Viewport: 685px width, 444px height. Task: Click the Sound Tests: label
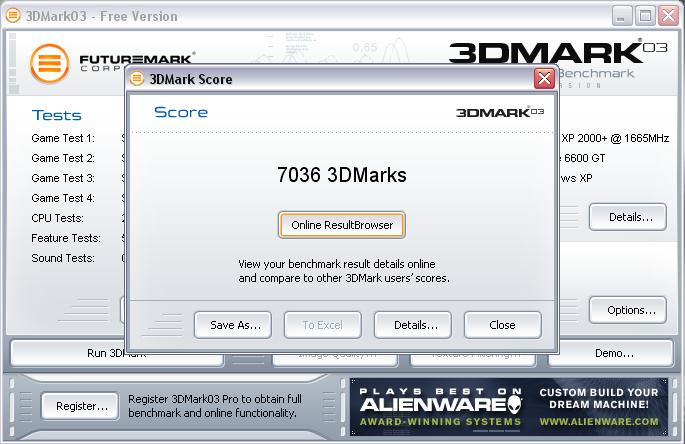pyautogui.click(x=63, y=258)
